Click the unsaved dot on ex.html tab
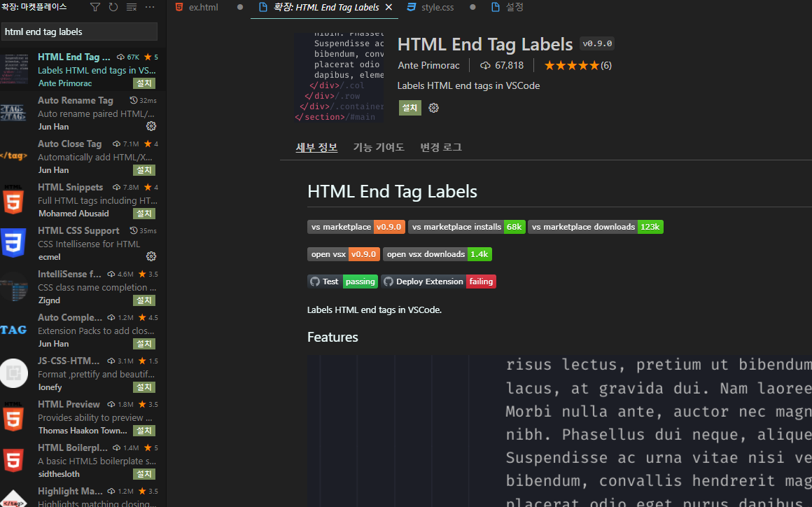Viewport: 812px width, 507px height. pos(240,7)
